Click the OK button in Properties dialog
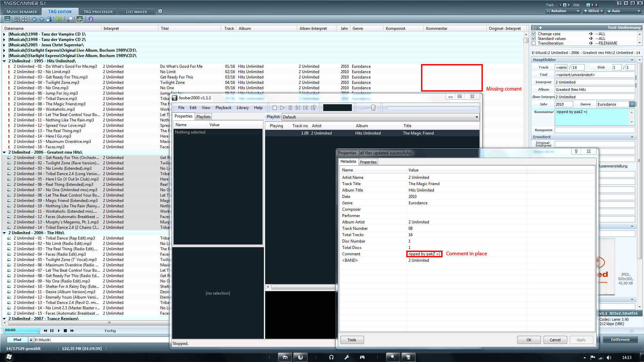The image size is (644, 362). 529,340
